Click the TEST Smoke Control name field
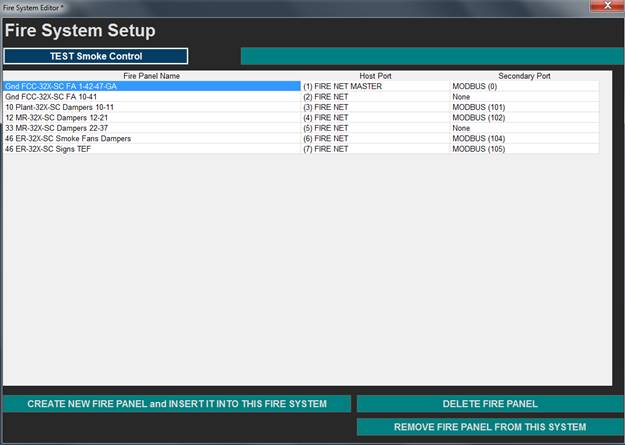 coord(95,56)
